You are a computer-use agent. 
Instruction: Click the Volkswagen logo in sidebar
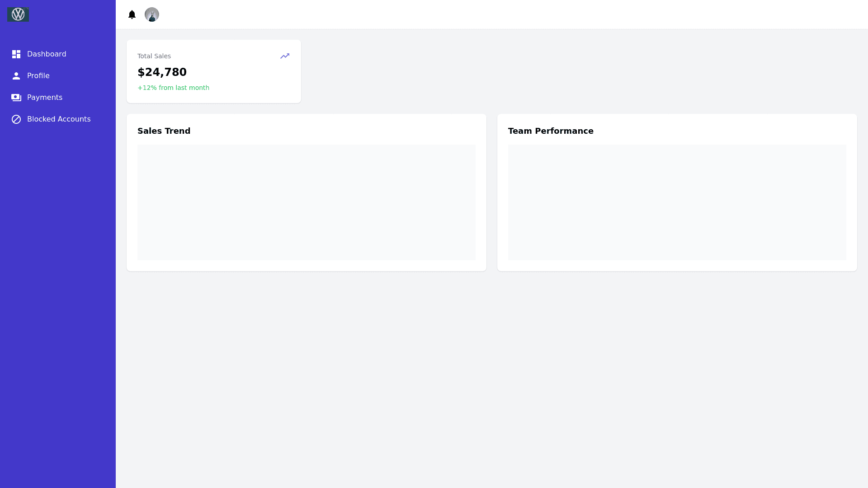pos(18,14)
